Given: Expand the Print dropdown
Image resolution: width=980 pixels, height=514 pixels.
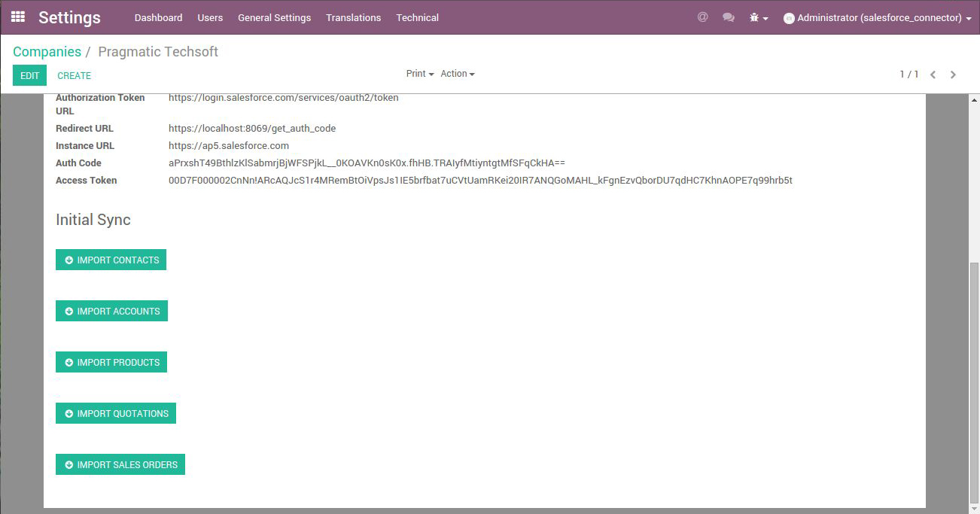Looking at the screenshot, I should [x=420, y=74].
